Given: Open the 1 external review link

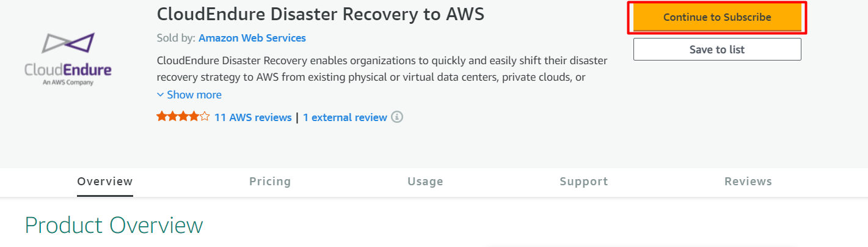Looking at the screenshot, I should coord(345,117).
